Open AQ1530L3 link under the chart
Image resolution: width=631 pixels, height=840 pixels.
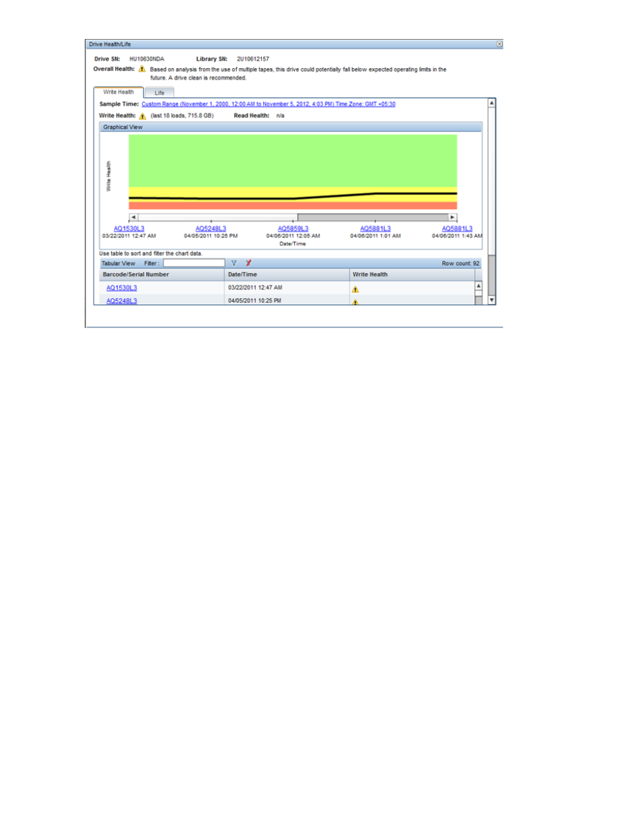point(129,228)
